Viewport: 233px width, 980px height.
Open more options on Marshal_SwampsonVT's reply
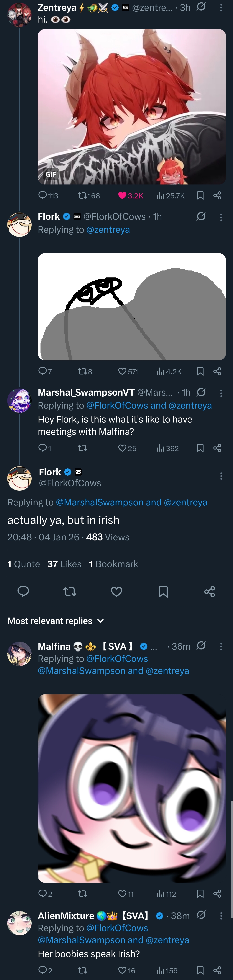tap(221, 393)
